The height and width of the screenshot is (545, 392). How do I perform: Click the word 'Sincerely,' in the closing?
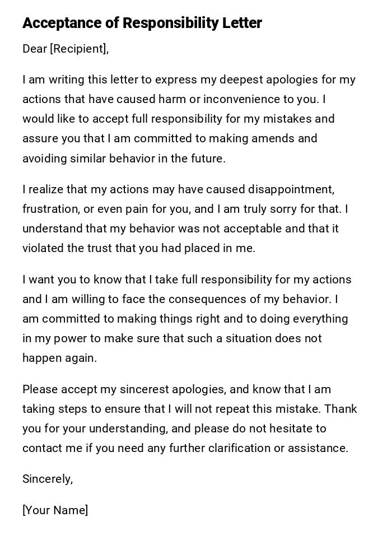click(x=48, y=479)
